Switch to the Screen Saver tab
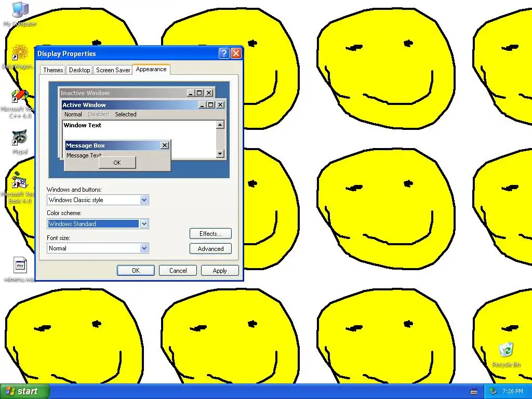This screenshot has height=399, width=532. pos(113,70)
